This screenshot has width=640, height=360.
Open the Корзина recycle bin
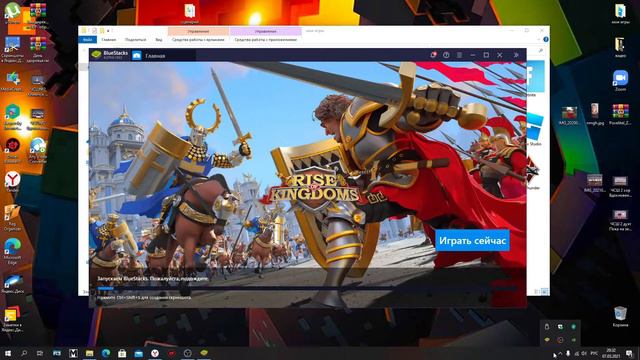point(620,317)
